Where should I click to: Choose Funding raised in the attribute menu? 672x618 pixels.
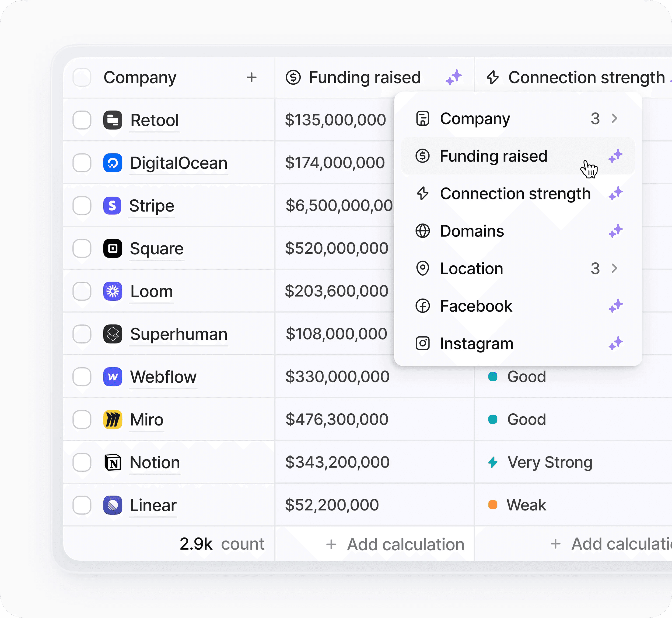493,156
